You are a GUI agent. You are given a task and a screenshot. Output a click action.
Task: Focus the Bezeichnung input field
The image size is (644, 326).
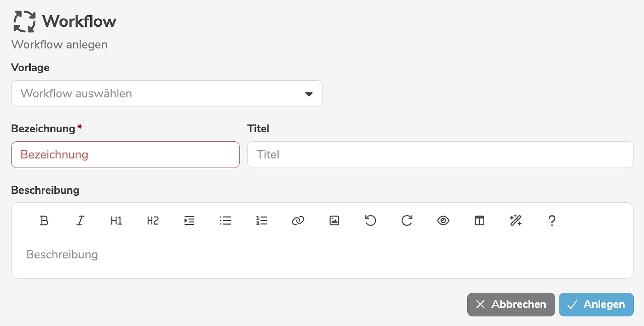click(125, 154)
